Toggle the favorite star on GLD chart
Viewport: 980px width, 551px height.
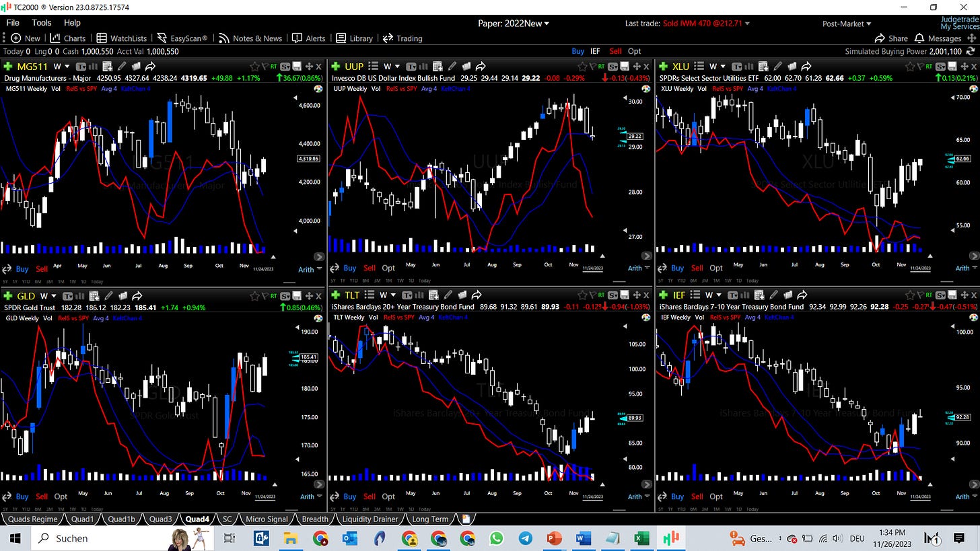pyautogui.click(x=255, y=296)
